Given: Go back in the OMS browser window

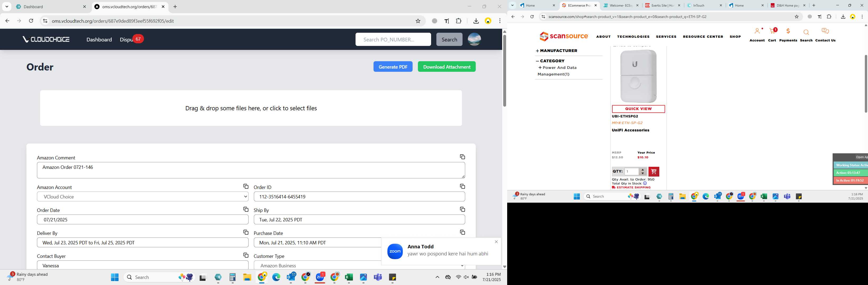Looking at the screenshot, I should coord(7,21).
